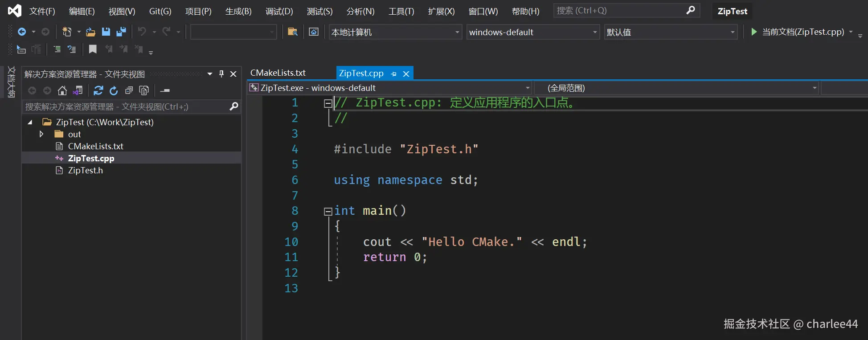
Task: Click the New Item icon in toolbar
Action: point(67,32)
